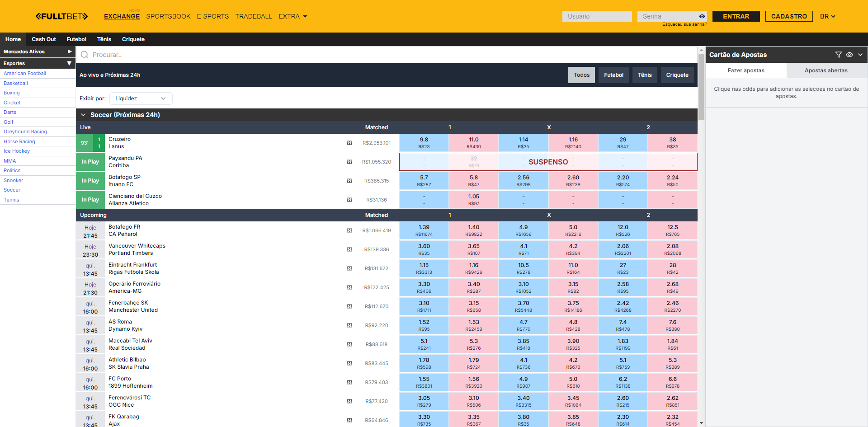Switch to Apostas abertas tab
The image size is (868, 427).
click(x=826, y=70)
